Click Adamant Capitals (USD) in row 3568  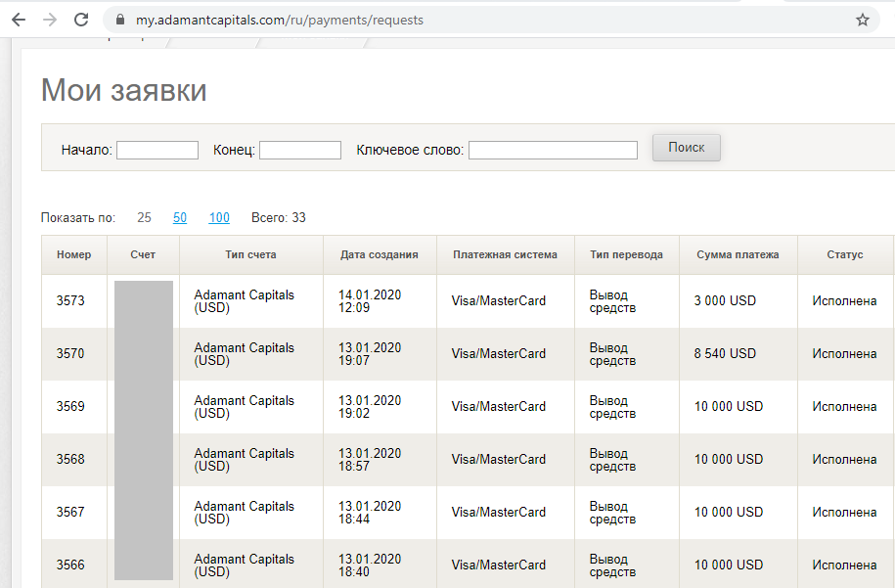[x=245, y=460]
